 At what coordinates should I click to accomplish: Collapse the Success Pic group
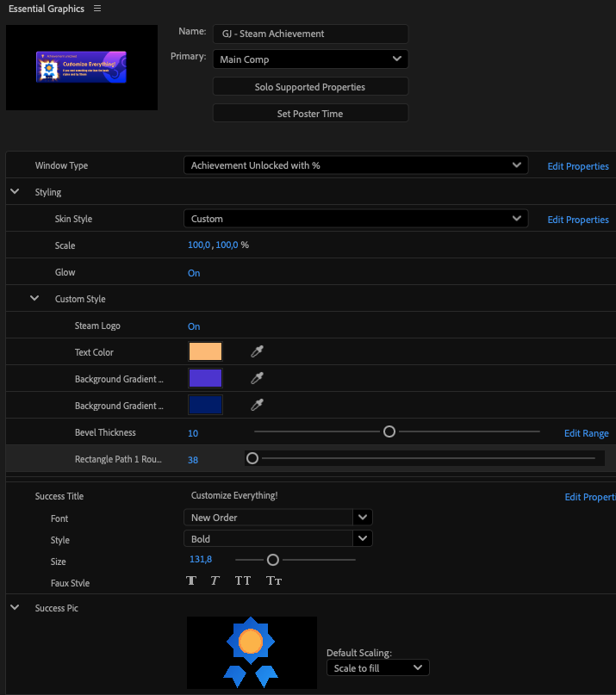tap(15, 607)
